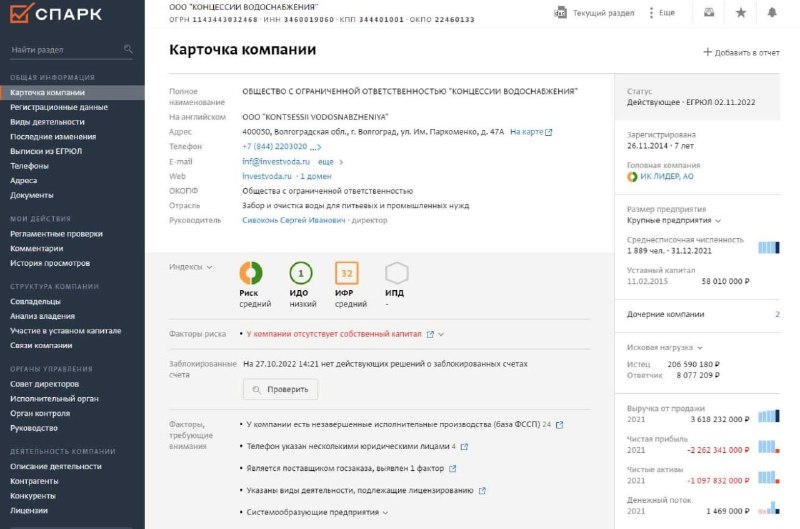Expand more e-mails via "еще" arrow
800x529 pixels.
coord(341,162)
